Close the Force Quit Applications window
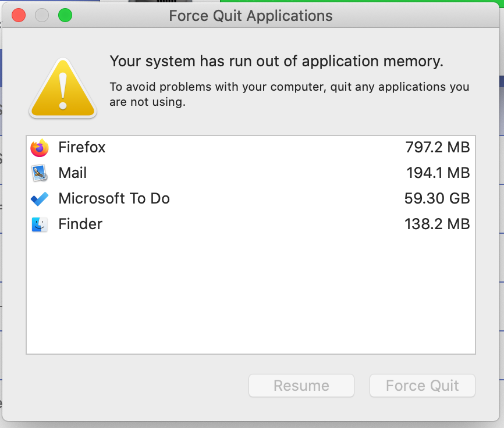 tap(19, 16)
